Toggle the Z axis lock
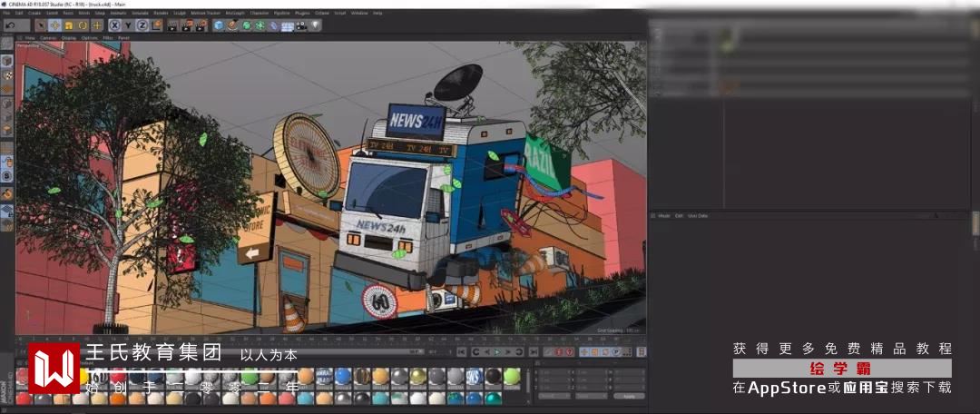This screenshot has height=414, width=980. tap(142, 25)
